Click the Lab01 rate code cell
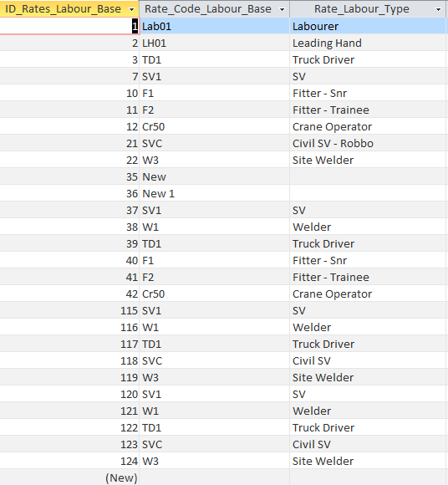This screenshot has height=485, width=448. 214,26
